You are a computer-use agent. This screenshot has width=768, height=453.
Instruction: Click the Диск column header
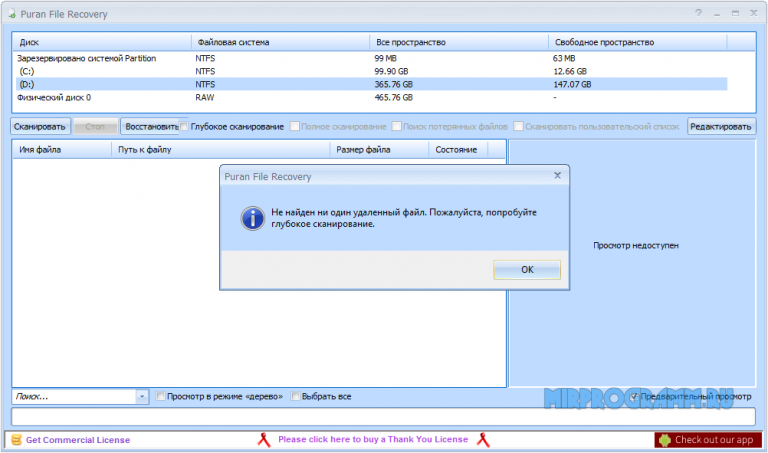click(102, 42)
